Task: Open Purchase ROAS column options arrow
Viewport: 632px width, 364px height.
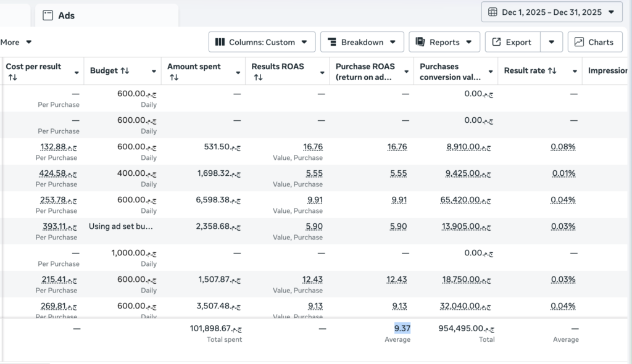Action: (x=406, y=72)
